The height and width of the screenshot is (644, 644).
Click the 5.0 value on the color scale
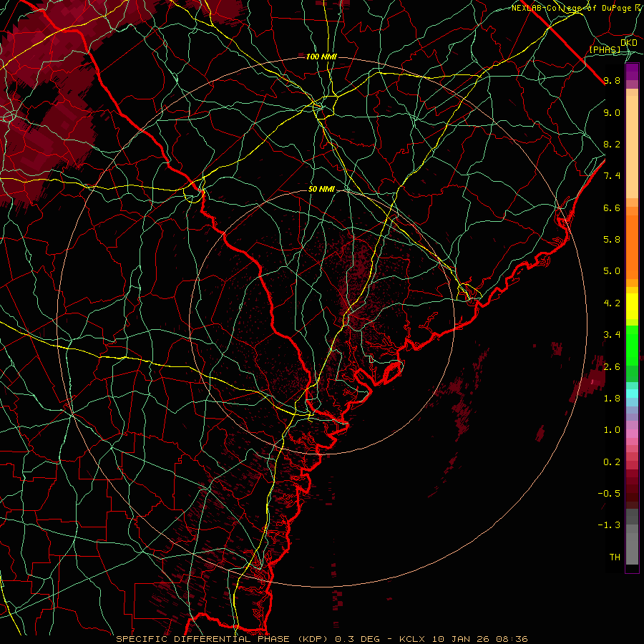[x=612, y=271]
